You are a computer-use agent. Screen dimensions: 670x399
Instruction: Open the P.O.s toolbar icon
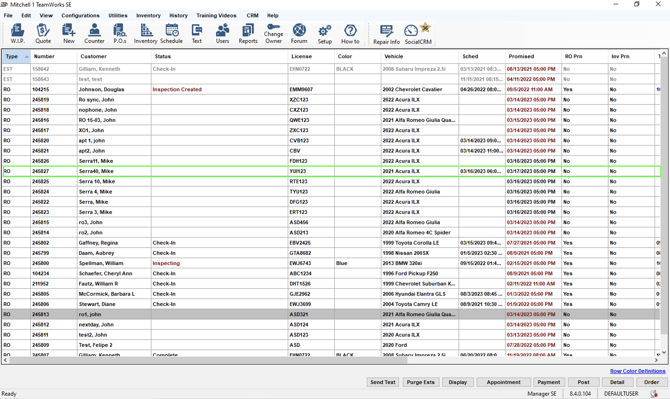coord(120,34)
